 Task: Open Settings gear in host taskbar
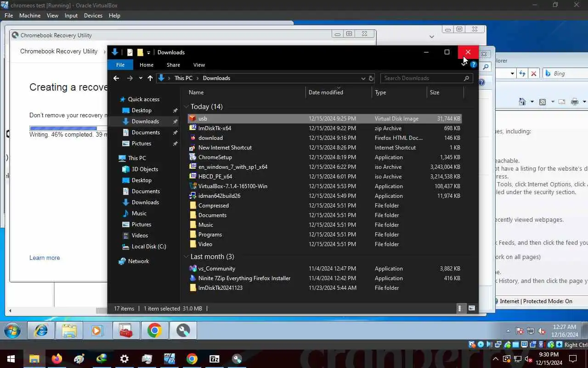(x=124, y=359)
